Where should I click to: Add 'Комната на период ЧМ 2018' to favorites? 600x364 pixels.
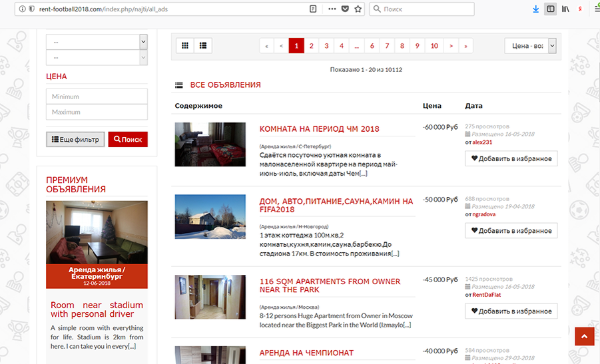511,158
